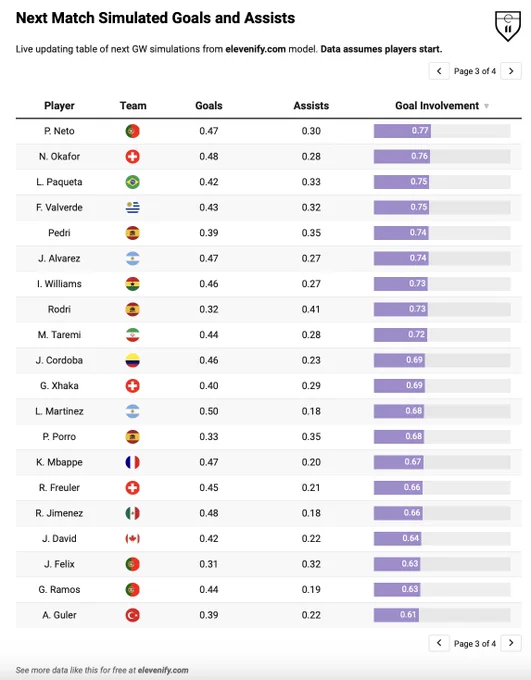Sort table by Goals column header
531x680 pixels.
(209, 106)
